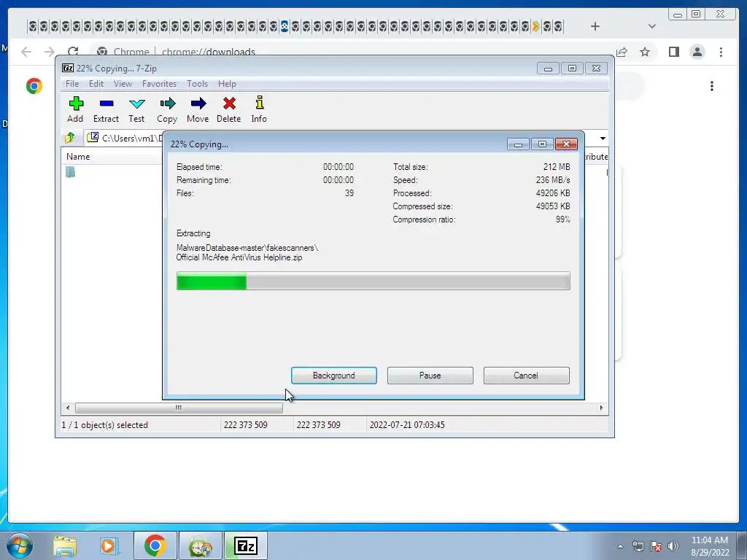Viewport: 747px width, 560px height.
Task: Open the Help menu in 7-Zip
Action: point(228,84)
